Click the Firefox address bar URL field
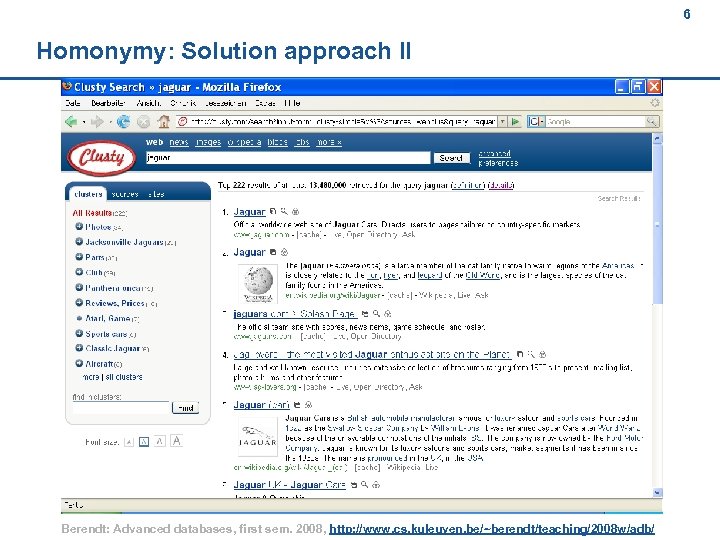Viewport: 720px width, 540px height. point(338,122)
